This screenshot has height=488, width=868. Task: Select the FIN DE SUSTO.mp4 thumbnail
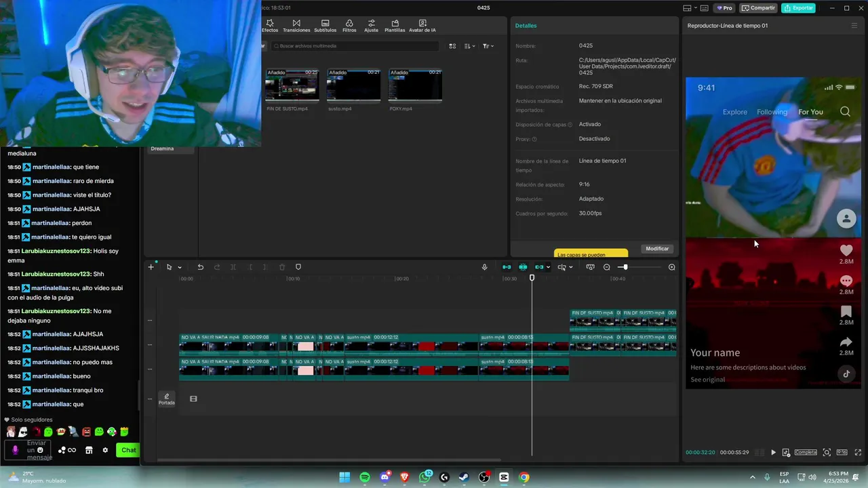coord(292,85)
